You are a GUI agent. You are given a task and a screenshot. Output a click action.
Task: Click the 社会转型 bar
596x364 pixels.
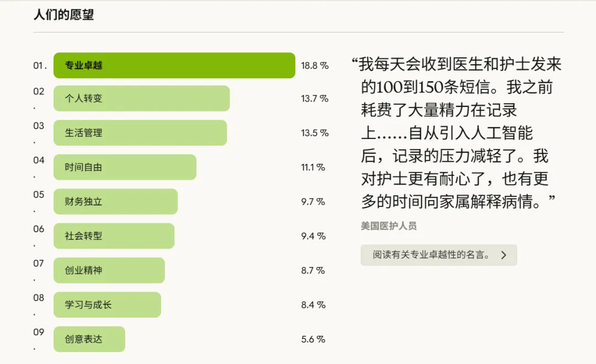(113, 235)
